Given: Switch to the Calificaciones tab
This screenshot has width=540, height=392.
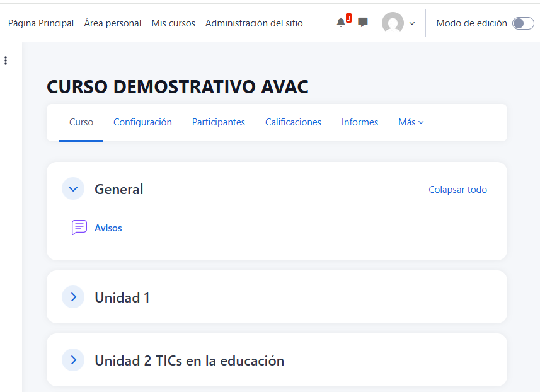Looking at the screenshot, I should click(293, 122).
